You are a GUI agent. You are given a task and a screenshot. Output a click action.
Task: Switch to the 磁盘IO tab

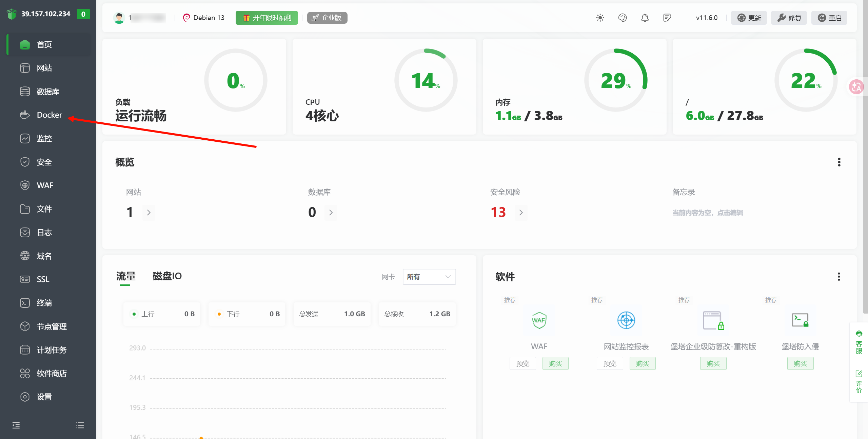167,276
